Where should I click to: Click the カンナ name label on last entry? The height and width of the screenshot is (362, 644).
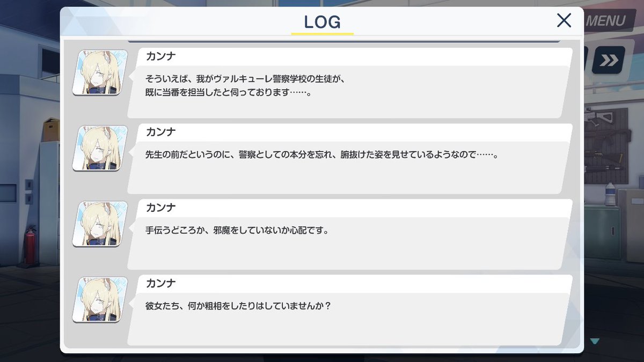click(161, 283)
